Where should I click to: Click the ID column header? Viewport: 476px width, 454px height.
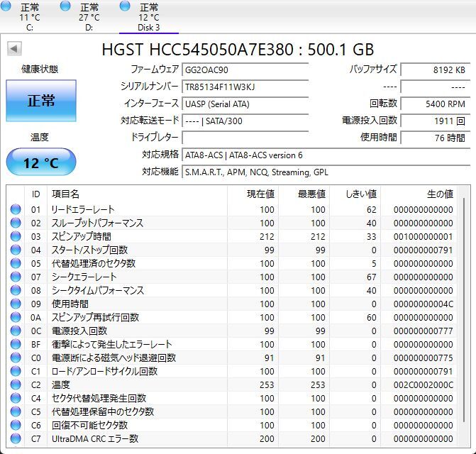click(35, 194)
